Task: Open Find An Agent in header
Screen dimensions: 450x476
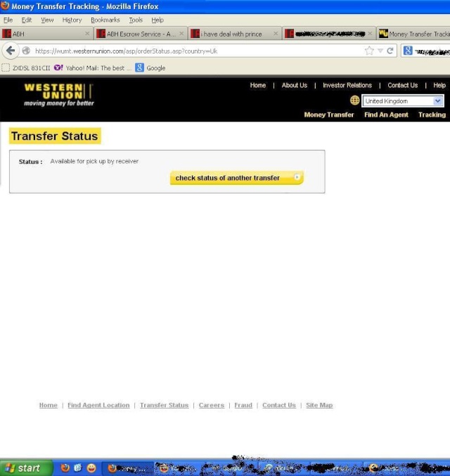Action: pyautogui.click(x=386, y=115)
